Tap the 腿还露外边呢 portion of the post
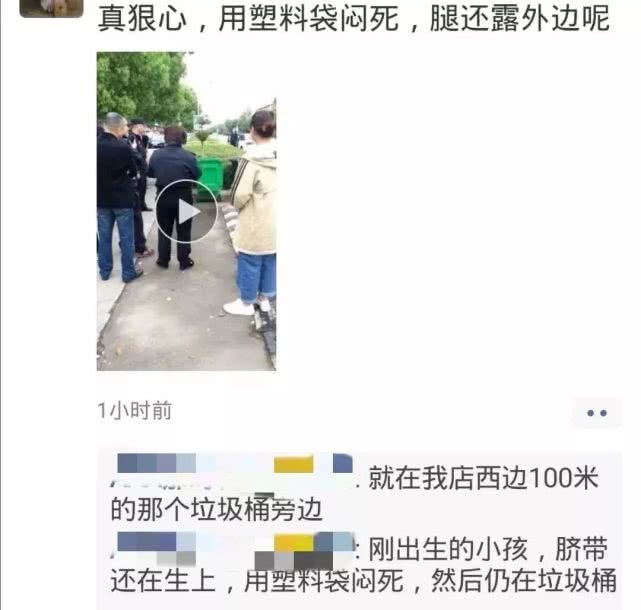The height and width of the screenshot is (610, 641). pyautogui.click(x=520, y=18)
